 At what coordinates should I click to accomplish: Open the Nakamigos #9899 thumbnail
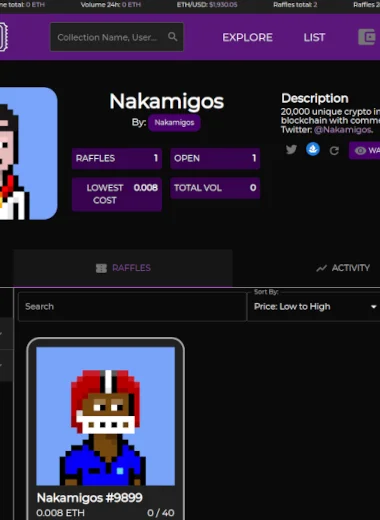pyautogui.click(x=105, y=416)
